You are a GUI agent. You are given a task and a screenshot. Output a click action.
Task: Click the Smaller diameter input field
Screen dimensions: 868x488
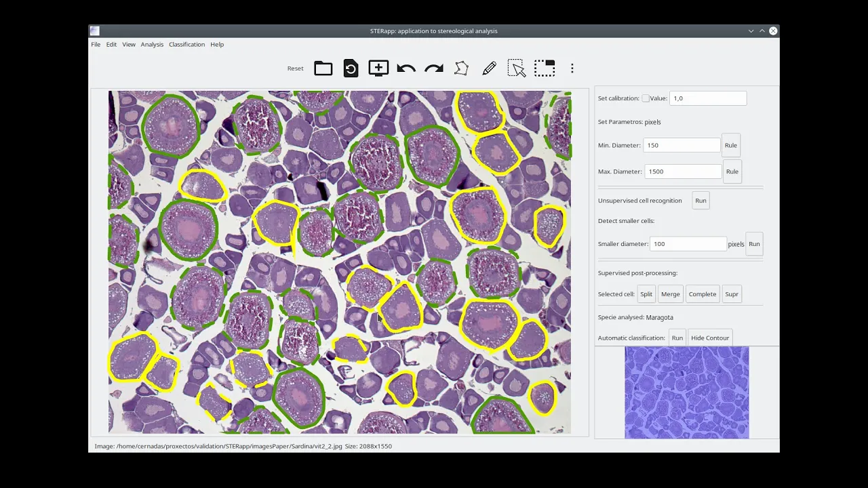point(688,244)
